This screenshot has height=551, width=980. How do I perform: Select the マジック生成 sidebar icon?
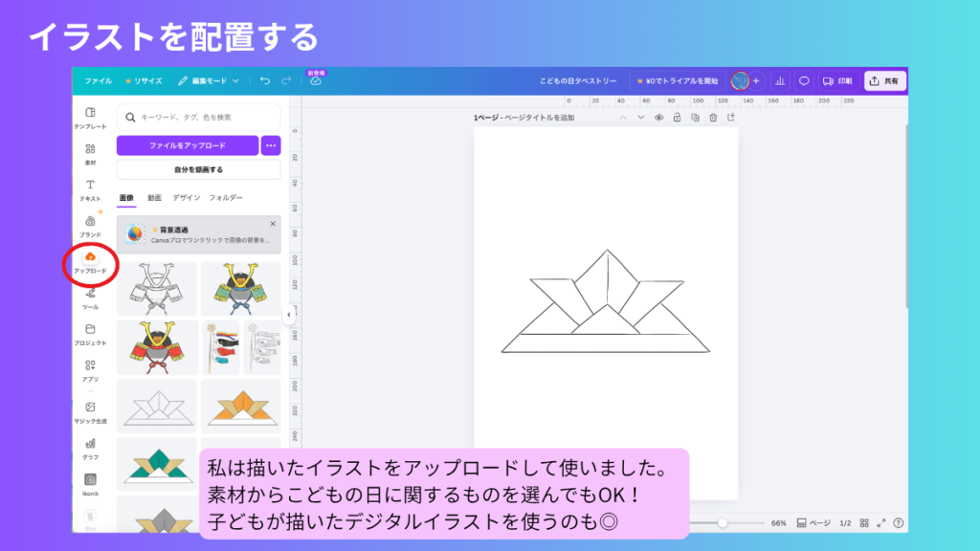coord(88,407)
